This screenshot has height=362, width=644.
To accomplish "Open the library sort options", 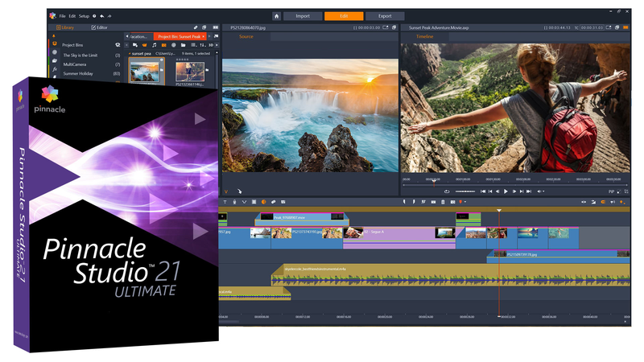I will click(203, 45).
